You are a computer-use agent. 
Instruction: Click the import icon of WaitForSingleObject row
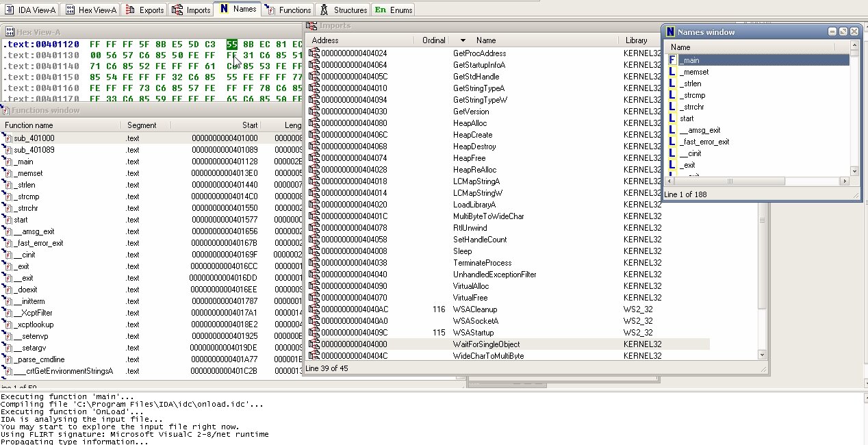[314, 344]
